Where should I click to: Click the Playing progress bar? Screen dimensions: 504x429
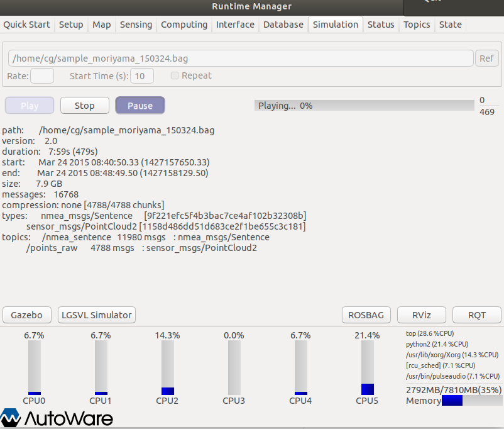click(364, 106)
